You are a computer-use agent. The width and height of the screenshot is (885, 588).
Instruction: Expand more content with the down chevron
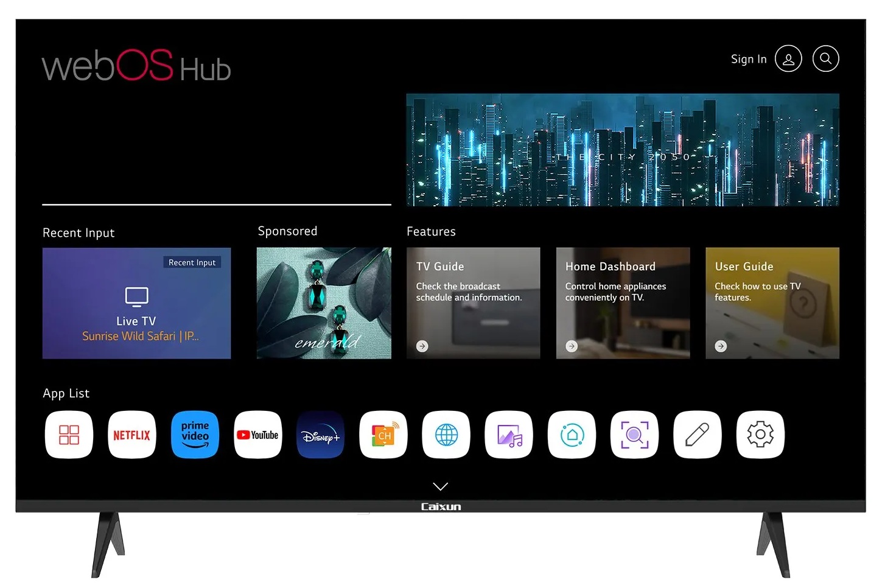pyautogui.click(x=440, y=486)
